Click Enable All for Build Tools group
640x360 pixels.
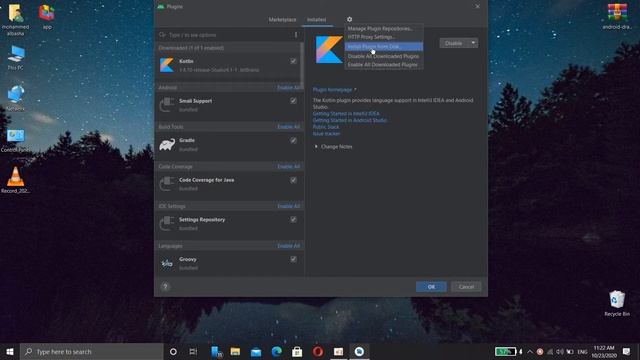click(289, 127)
